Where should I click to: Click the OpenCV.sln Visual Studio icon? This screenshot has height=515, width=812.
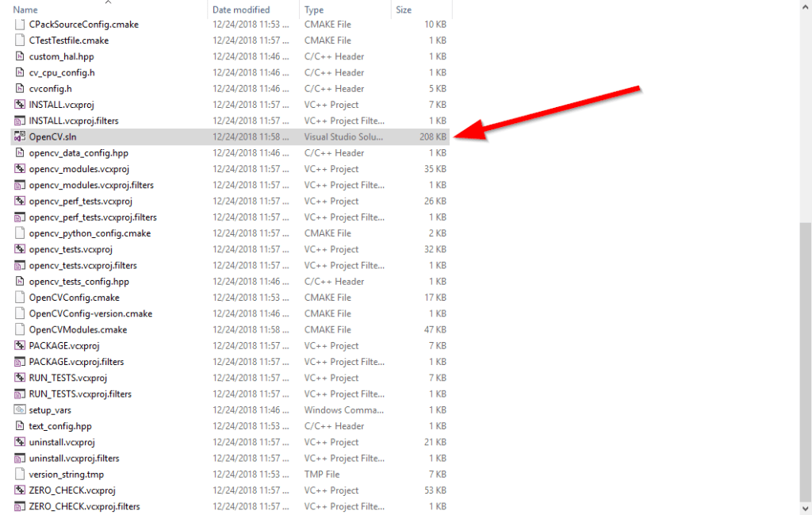pyautogui.click(x=20, y=136)
